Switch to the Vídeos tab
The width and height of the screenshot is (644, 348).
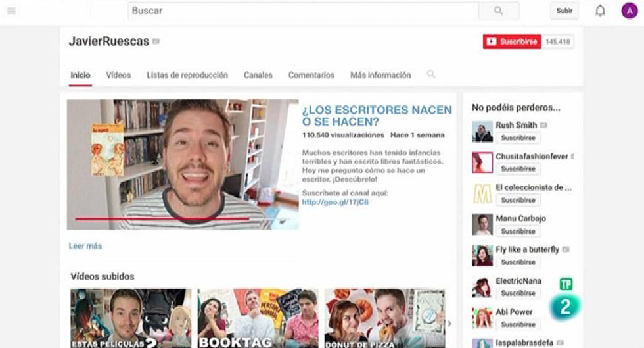pyautogui.click(x=118, y=75)
